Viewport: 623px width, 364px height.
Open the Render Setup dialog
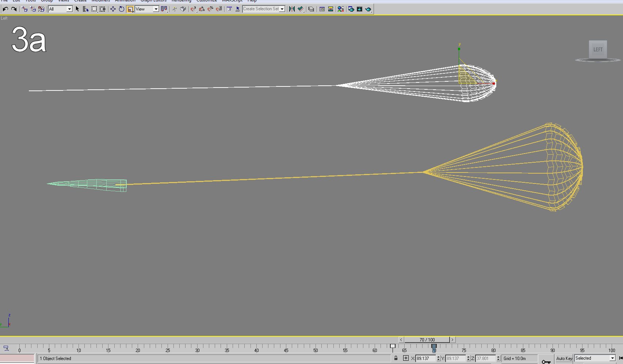[351, 9]
